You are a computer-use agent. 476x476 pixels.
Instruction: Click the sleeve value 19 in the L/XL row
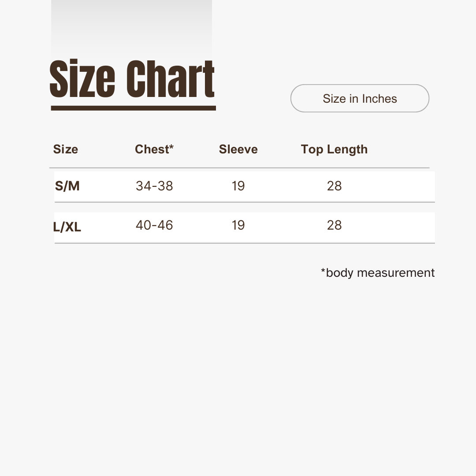coord(238,225)
